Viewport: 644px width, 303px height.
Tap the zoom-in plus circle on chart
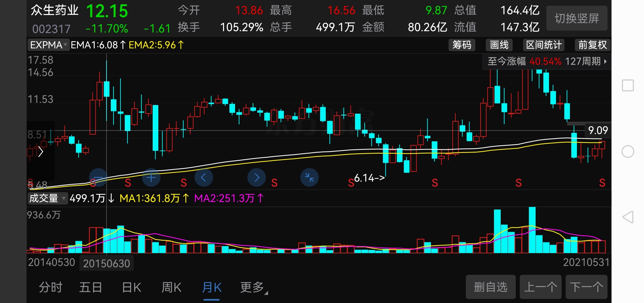151,178
